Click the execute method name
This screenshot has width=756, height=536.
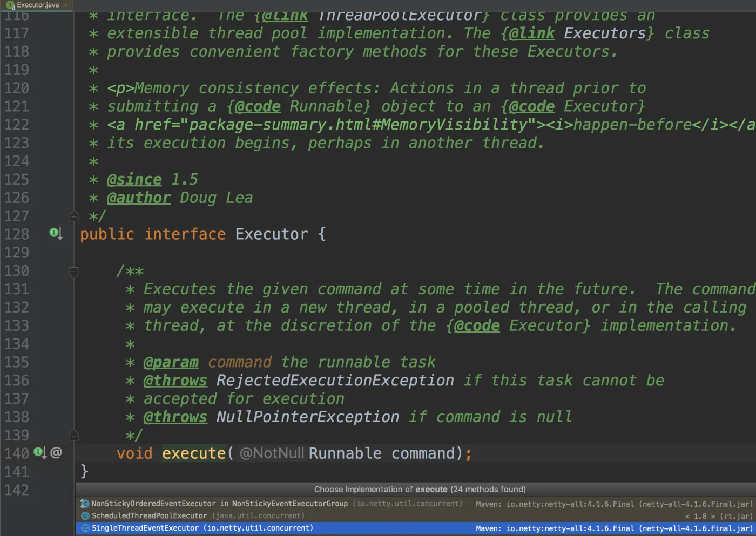point(194,453)
